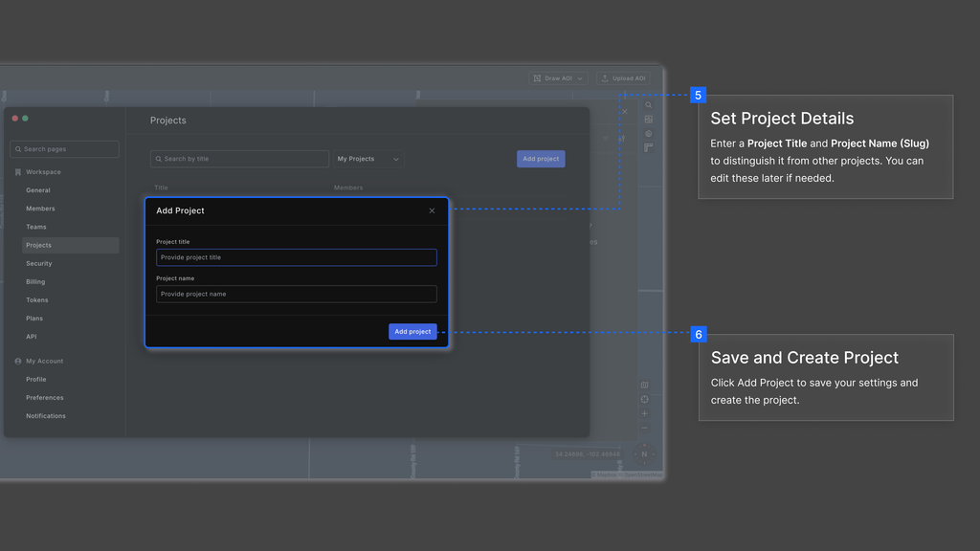980x551 pixels.
Task: Open Notifications under My Account
Action: point(46,416)
